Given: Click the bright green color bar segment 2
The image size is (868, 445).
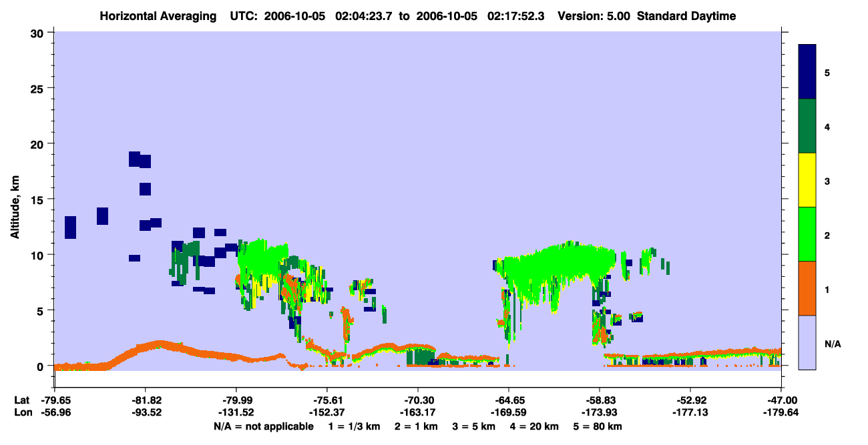Looking at the screenshot, I should point(807,234).
